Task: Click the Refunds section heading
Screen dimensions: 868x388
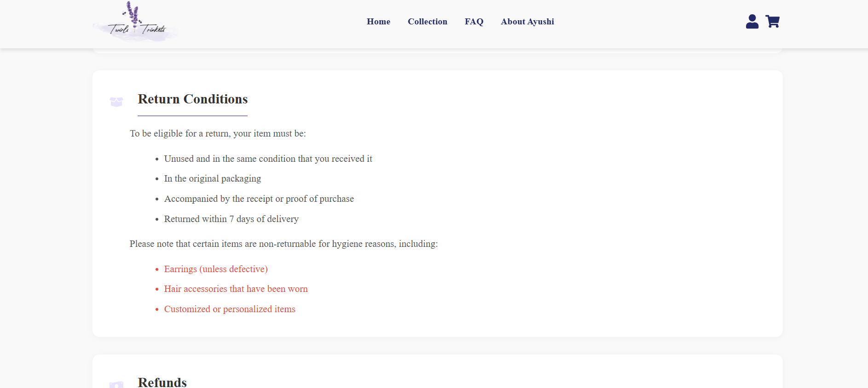Action: [162, 382]
